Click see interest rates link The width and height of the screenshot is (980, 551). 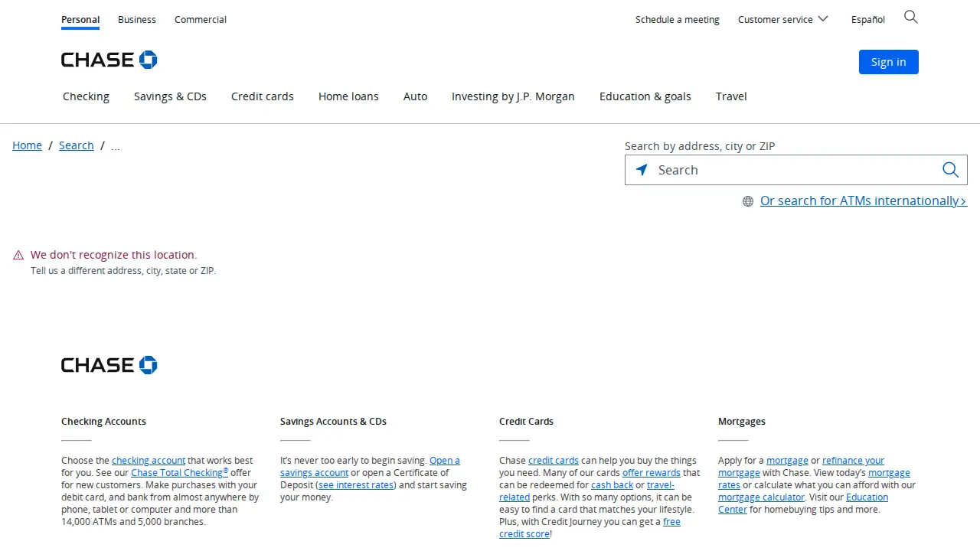point(356,485)
